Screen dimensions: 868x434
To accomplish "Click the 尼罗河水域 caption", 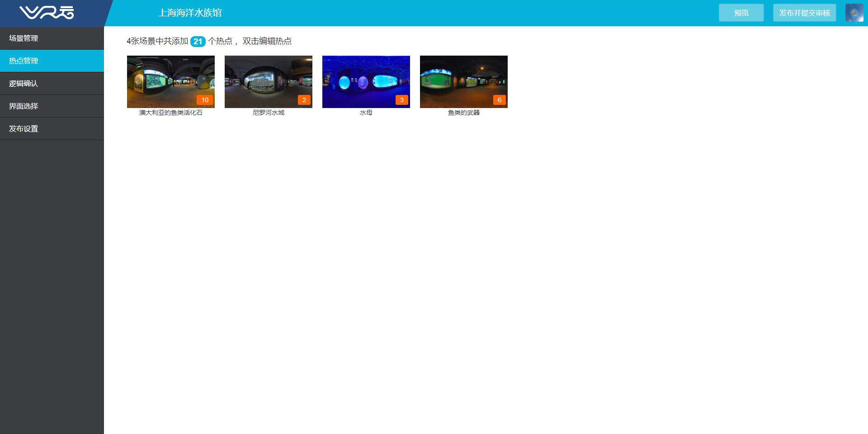I will click(269, 113).
